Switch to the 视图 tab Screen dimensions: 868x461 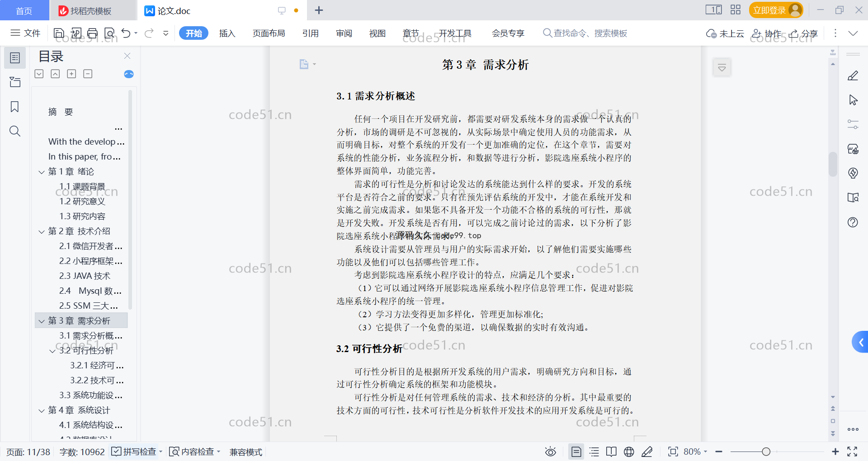[377, 33]
